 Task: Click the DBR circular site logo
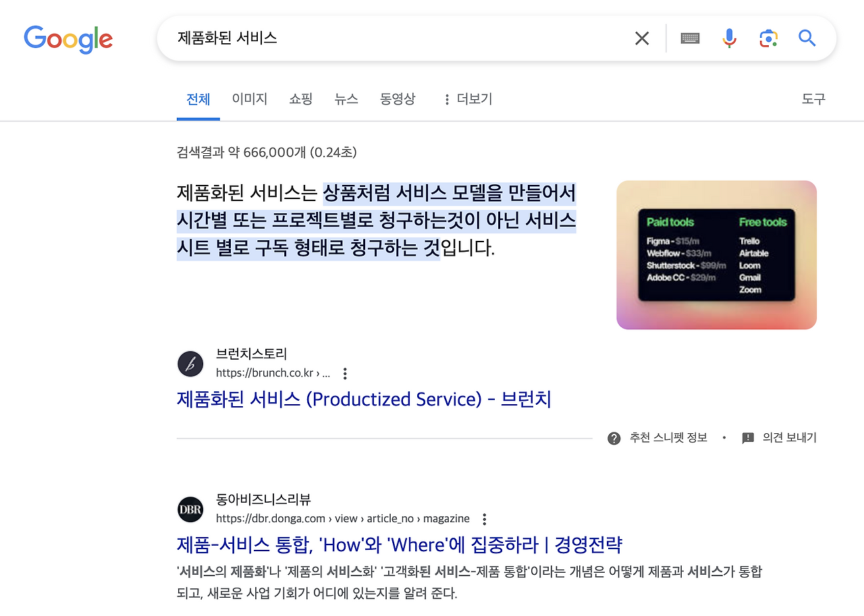tap(190, 509)
